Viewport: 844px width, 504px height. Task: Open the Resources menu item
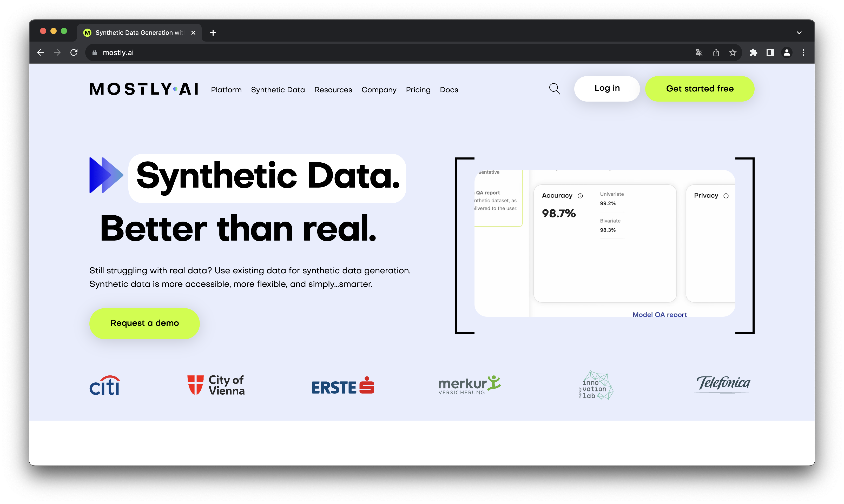click(x=333, y=90)
